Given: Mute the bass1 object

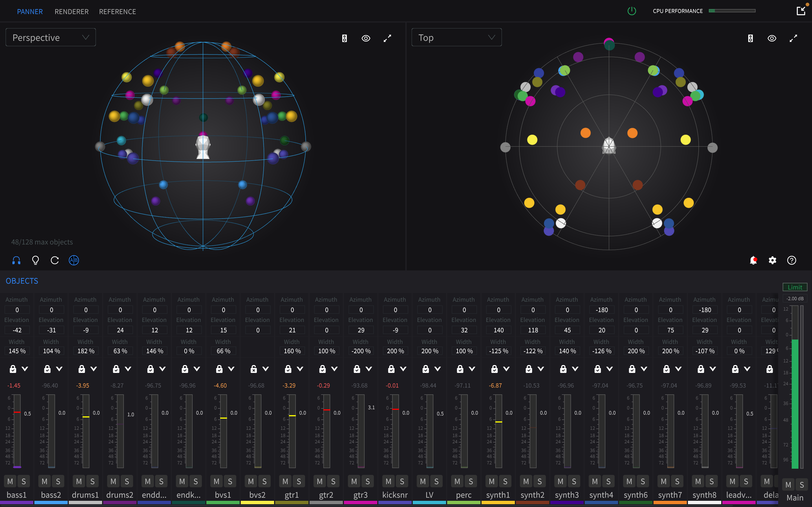Looking at the screenshot, I should coord(10,481).
